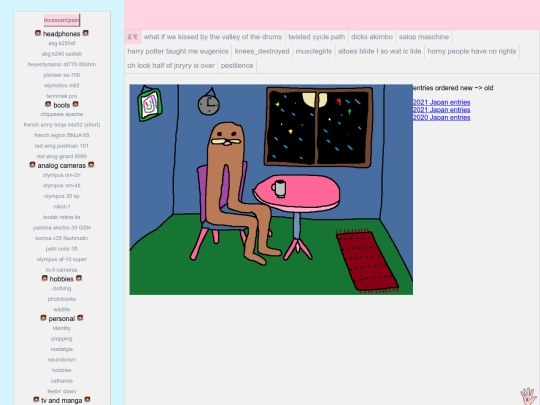
Task: Click the face icon right of boots heading
Action: (75, 104)
